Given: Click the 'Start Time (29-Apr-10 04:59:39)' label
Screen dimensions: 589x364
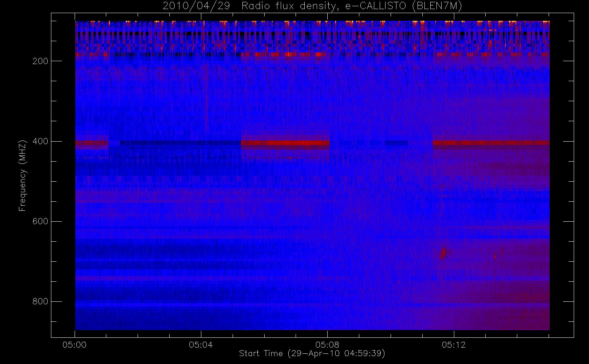Looking at the screenshot, I should point(312,353).
